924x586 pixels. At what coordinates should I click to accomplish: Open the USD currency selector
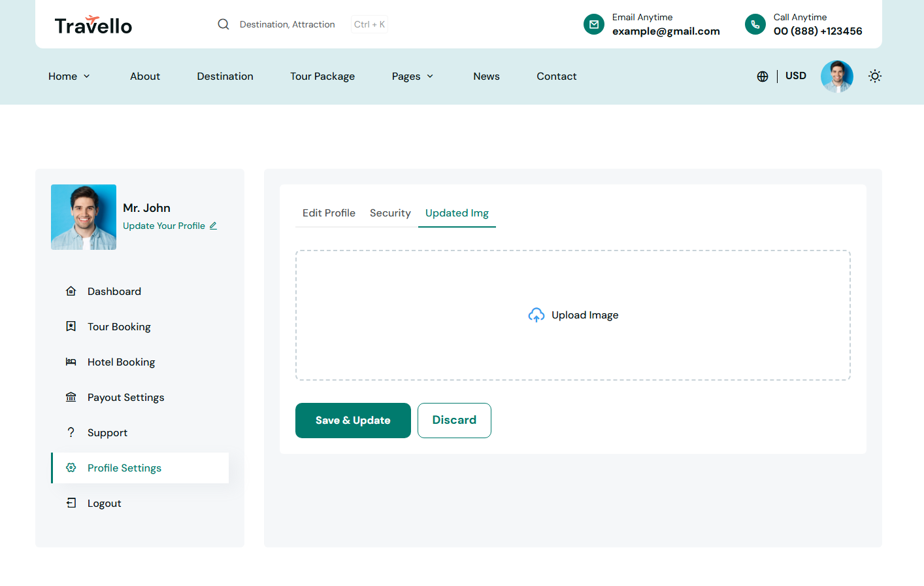795,76
